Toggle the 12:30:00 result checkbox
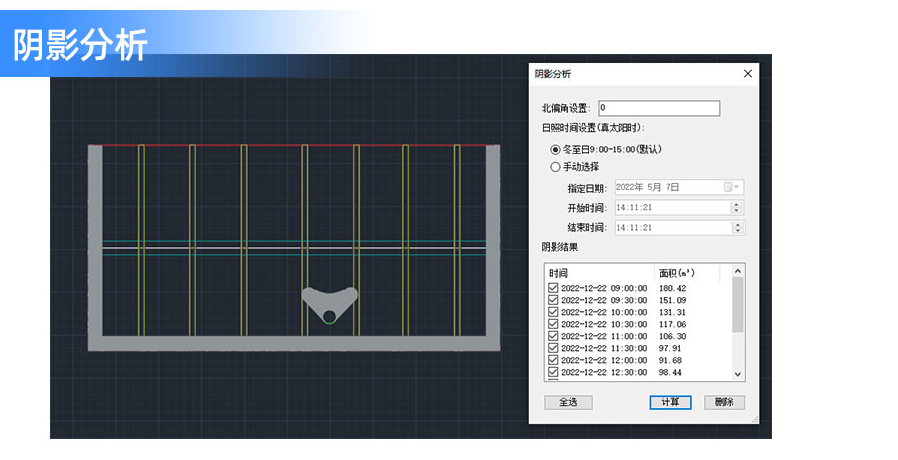The width and height of the screenshot is (898, 460). coord(553,372)
